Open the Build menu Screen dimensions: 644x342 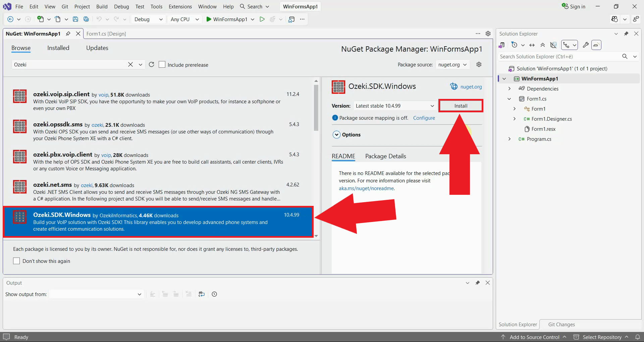pos(102,6)
